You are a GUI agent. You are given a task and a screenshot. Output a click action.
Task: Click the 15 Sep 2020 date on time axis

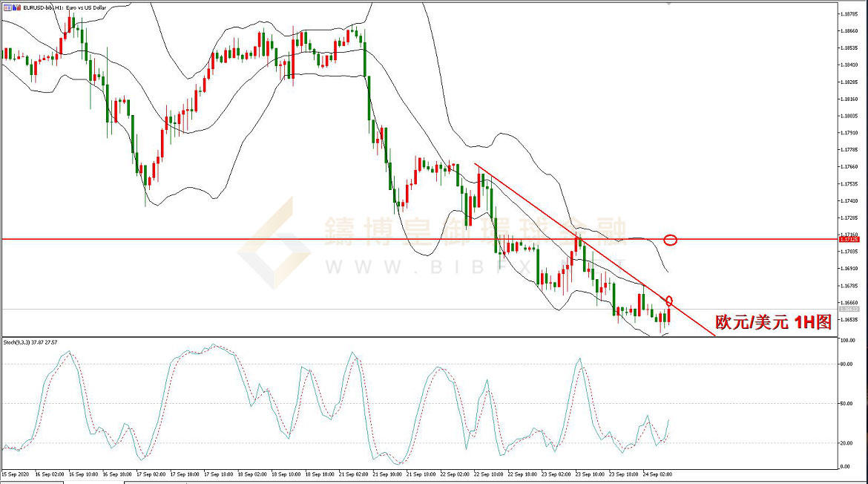(16, 473)
